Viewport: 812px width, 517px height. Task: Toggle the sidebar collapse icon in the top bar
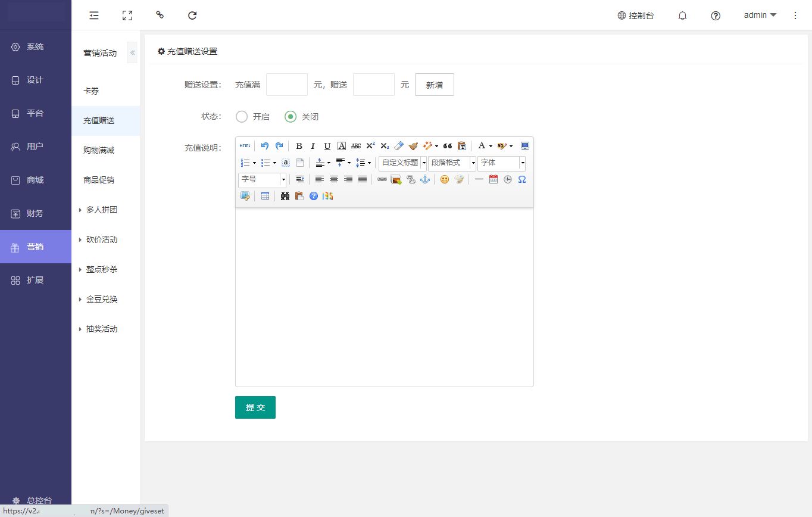(94, 15)
